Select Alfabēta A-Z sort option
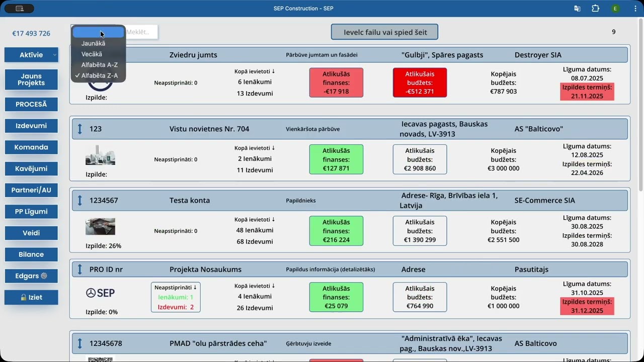 [x=99, y=65]
